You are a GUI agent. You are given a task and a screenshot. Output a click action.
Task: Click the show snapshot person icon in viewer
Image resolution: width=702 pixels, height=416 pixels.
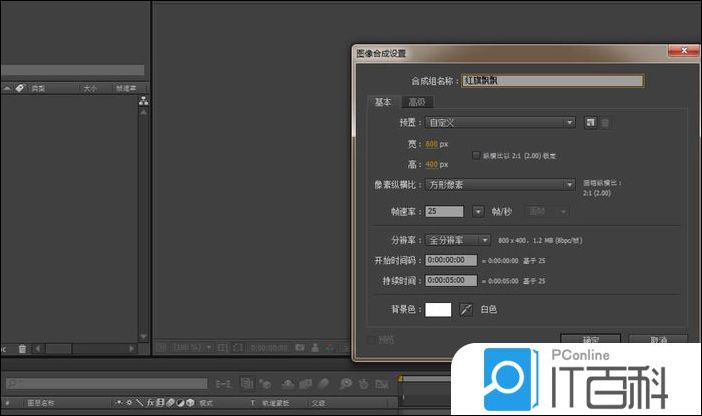point(315,347)
